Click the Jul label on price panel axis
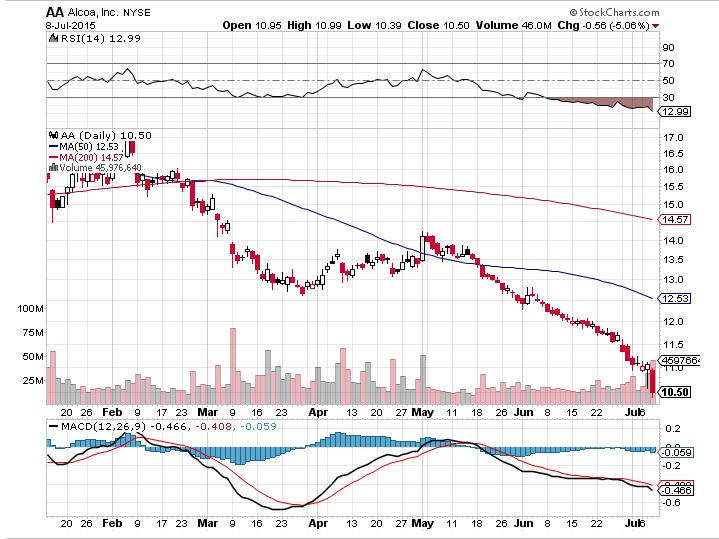This screenshot has width=719, height=539. tap(632, 412)
